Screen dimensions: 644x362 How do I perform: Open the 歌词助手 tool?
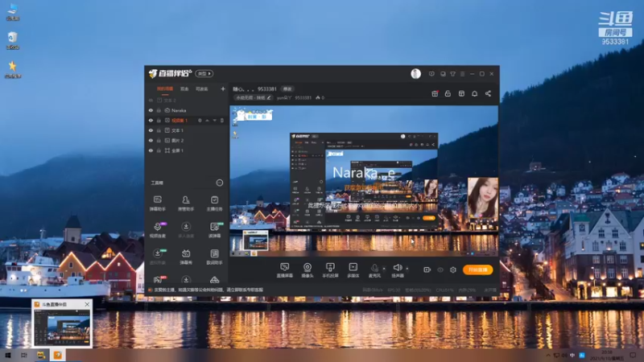click(214, 257)
